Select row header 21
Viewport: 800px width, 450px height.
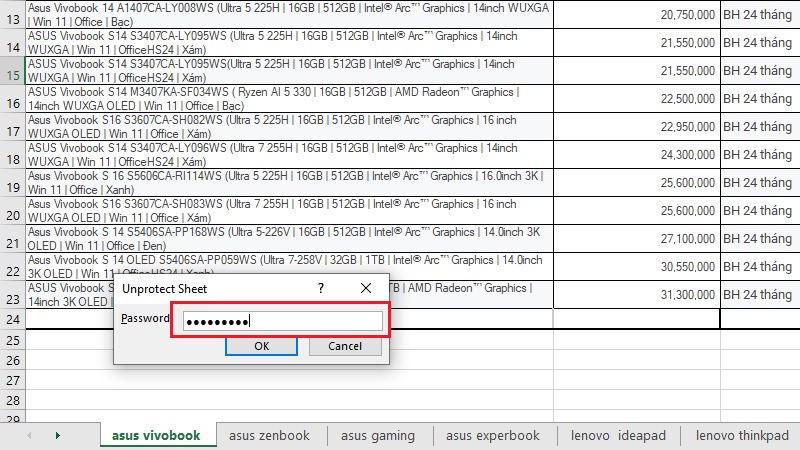click(13, 239)
